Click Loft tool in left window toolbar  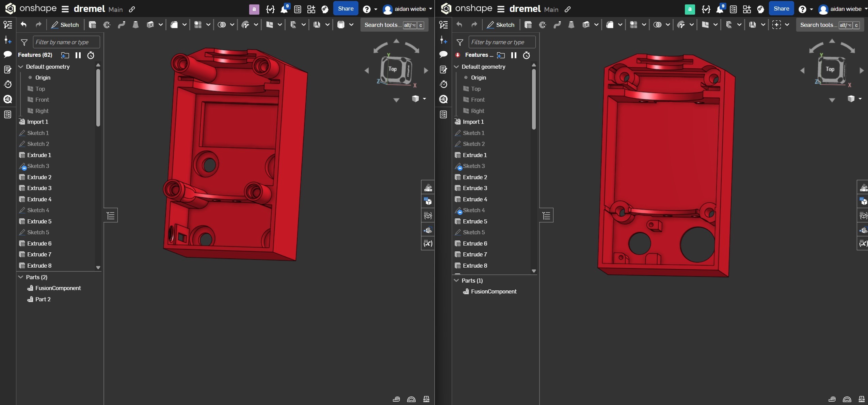tap(135, 25)
